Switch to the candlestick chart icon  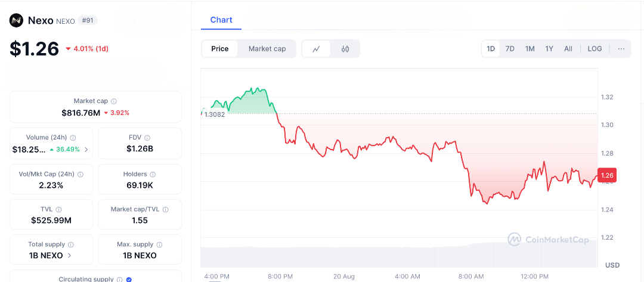click(x=345, y=49)
